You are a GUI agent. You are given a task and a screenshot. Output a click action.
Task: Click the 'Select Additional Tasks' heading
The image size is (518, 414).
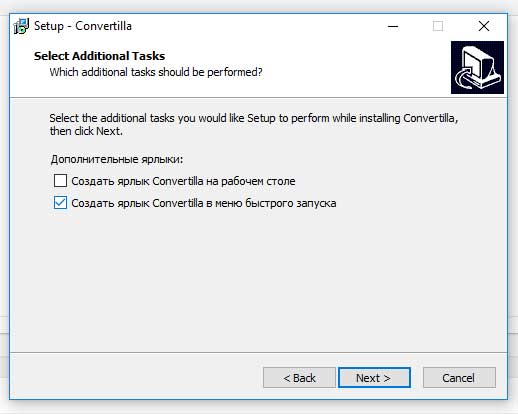(99, 56)
